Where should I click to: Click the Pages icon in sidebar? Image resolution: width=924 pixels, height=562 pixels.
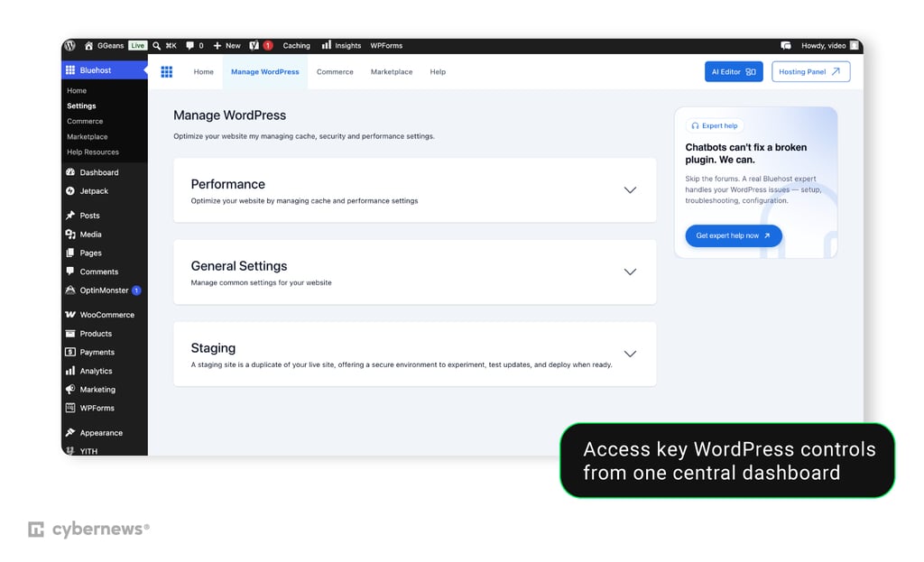click(x=70, y=253)
